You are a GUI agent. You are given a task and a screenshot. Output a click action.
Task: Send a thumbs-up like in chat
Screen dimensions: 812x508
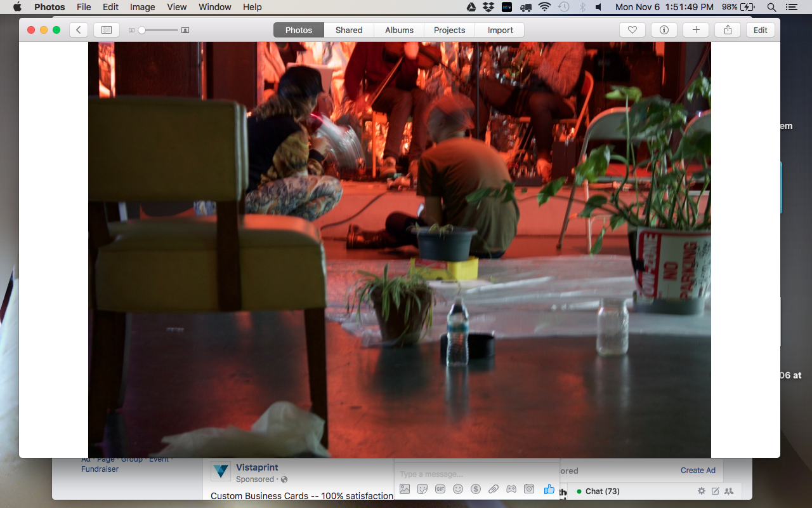[549, 489]
